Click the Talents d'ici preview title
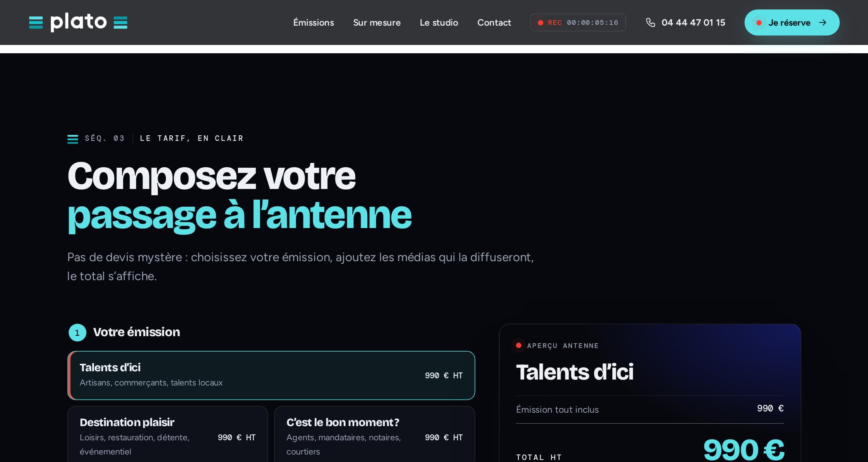Viewport: 868px width, 462px height. point(575,372)
